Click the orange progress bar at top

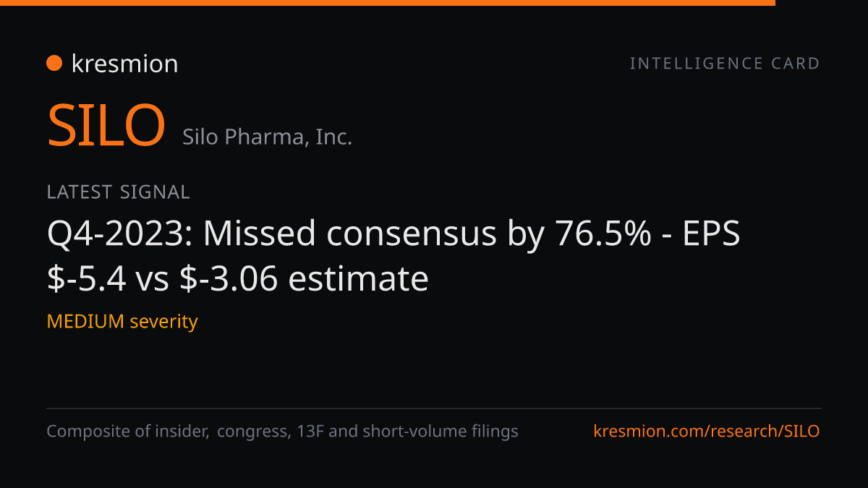[388, 3]
